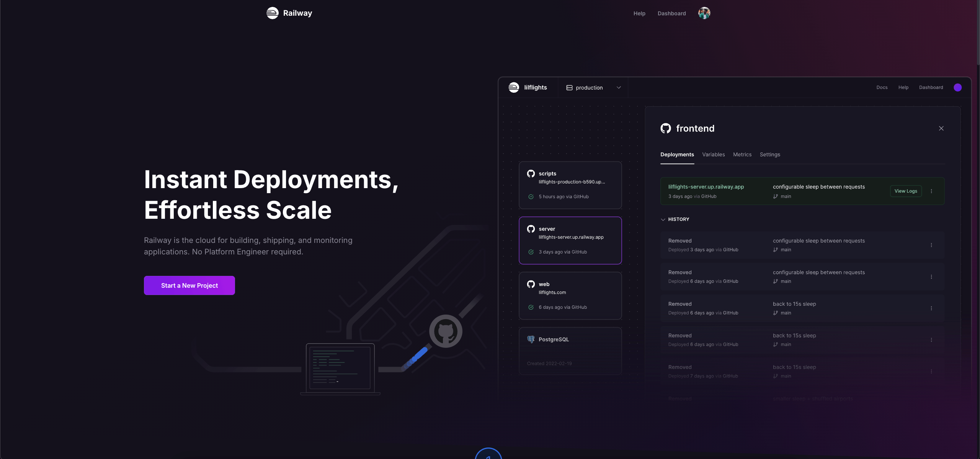Collapse the HISTORY section chevron
The width and height of the screenshot is (980, 459).
(663, 220)
